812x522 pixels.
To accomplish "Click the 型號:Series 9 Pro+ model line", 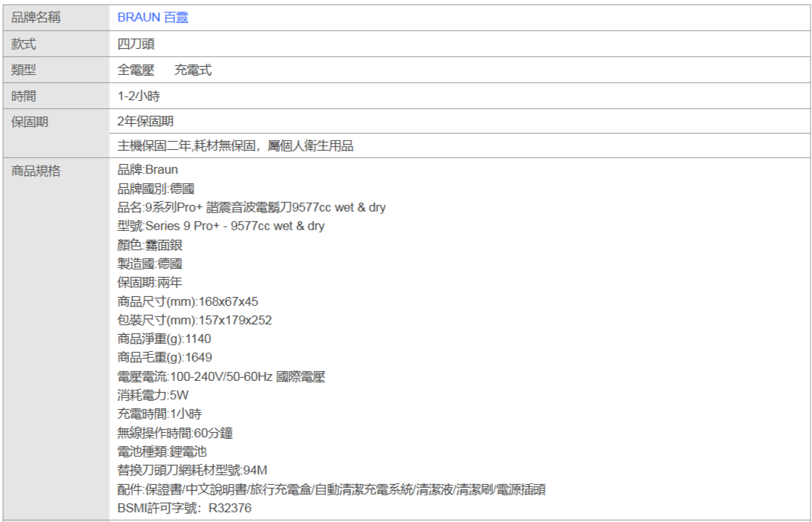I will [221, 226].
